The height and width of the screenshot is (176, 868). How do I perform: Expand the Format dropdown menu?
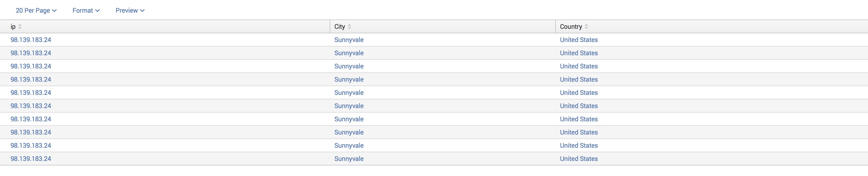86,11
